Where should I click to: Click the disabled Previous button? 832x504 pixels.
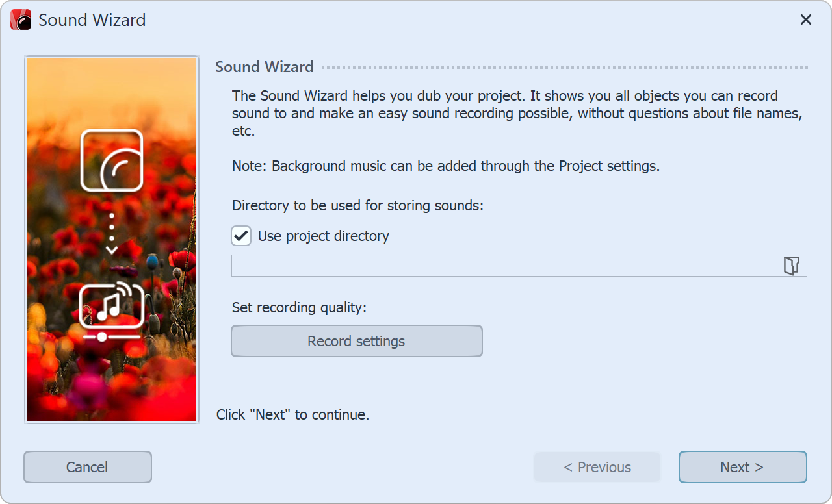[597, 466]
